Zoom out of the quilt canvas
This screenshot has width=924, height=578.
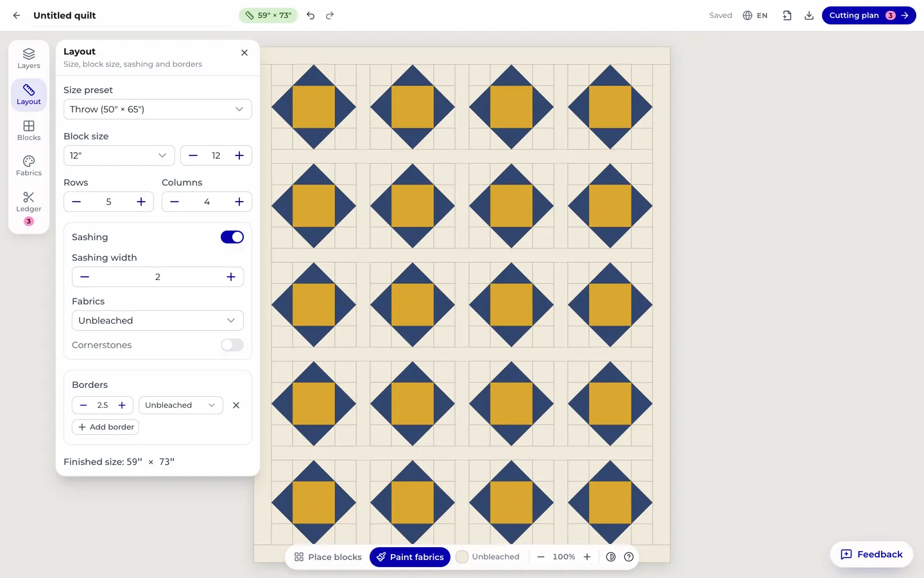pyautogui.click(x=541, y=557)
